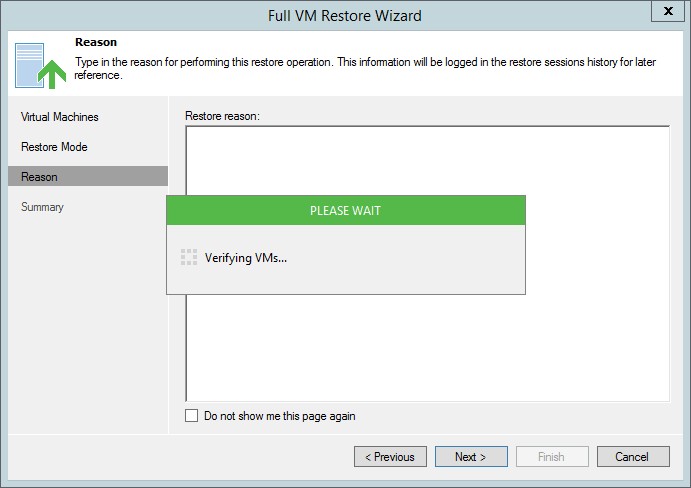Image resolution: width=691 pixels, height=488 pixels.
Task: Close the Full VM Restore Wizard window
Action: (x=668, y=11)
